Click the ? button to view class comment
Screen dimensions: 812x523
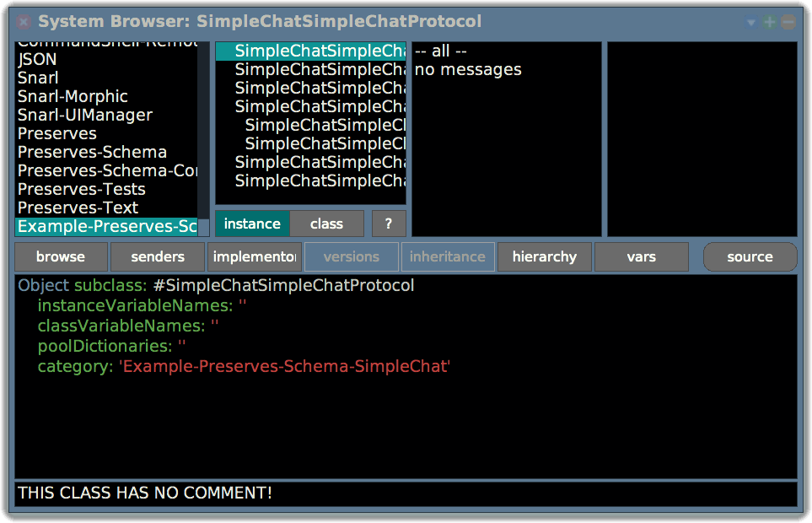click(x=388, y=224)
